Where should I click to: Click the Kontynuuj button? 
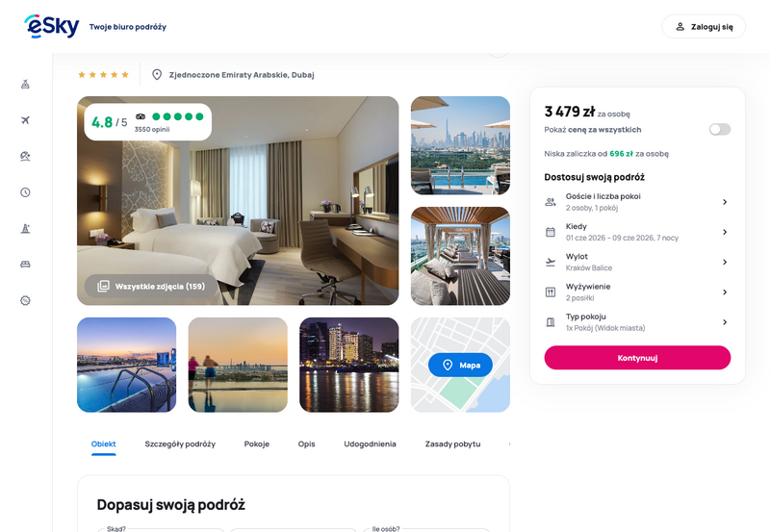pyautogui.click(x=637, y=358)
